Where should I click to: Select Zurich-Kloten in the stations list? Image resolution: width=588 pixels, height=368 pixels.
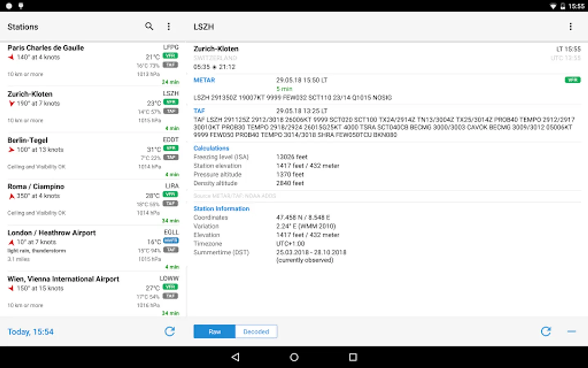coord(93,110)
